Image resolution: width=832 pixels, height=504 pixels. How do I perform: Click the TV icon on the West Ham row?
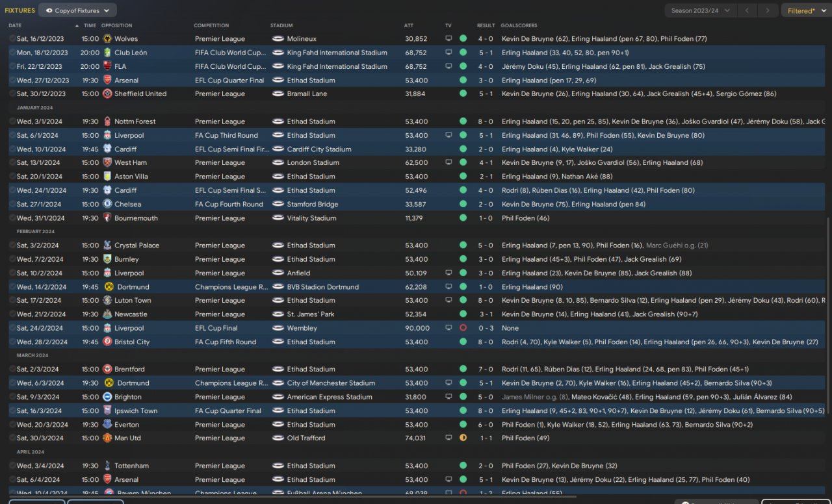pos(448,162)
